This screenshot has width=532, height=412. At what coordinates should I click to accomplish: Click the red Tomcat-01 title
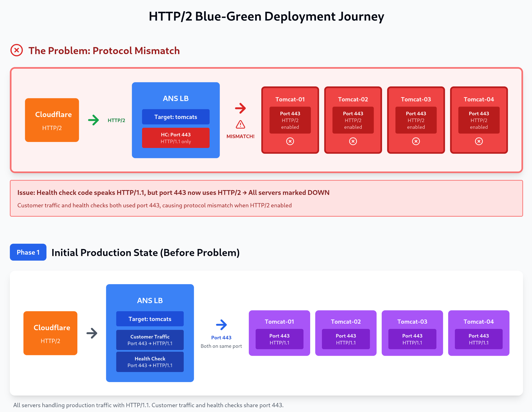290,99
